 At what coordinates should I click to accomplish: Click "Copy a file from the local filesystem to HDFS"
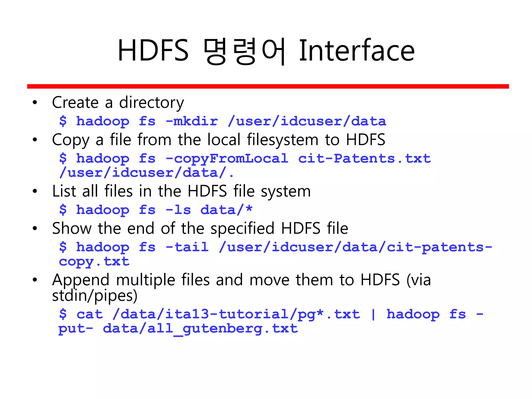coord(218,140)
